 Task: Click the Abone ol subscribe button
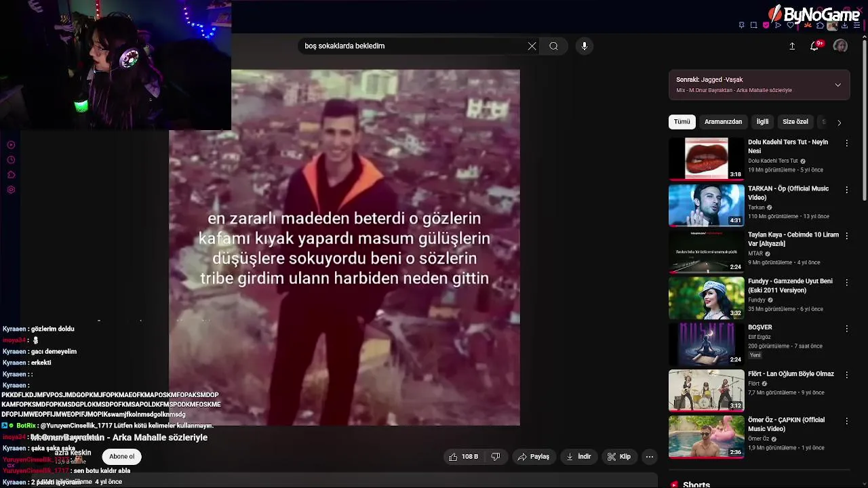122,457
